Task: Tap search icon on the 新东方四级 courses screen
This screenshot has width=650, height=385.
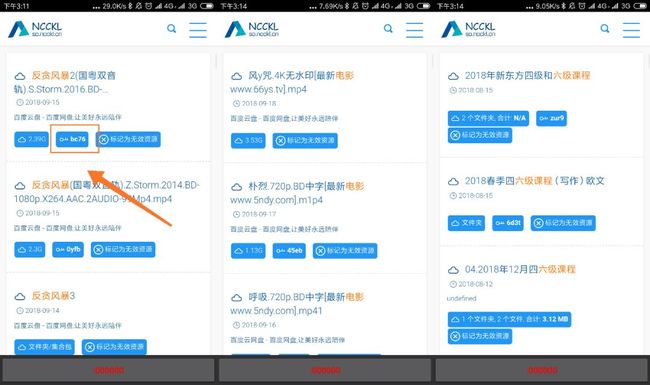Action: (x=605, y=29)
